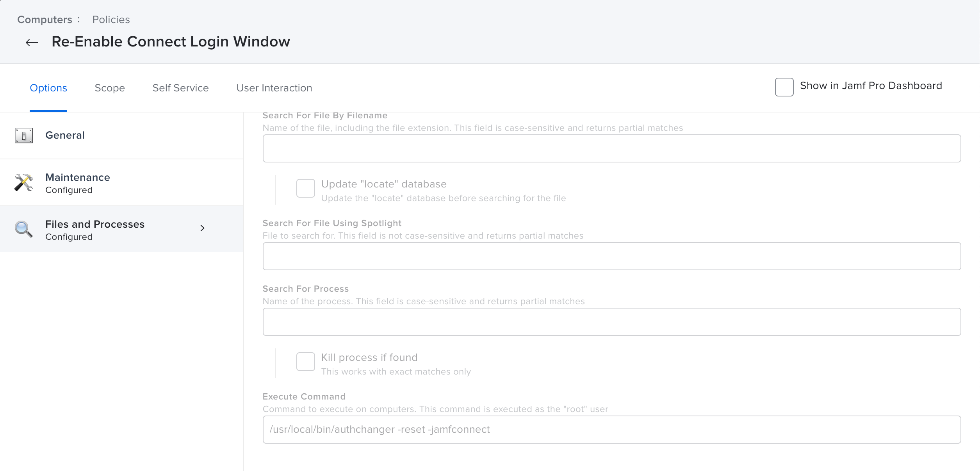Check the Kill process if found box
The width and height of the screenshot is (980, 471).
(x=305, y=362)
